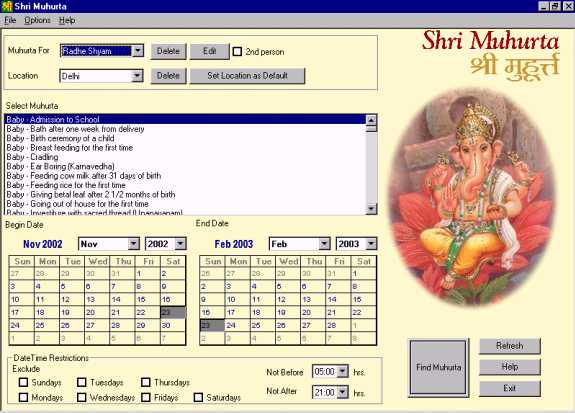Click the Find Muhurta button
Image resolution: width=575 pixels, height=413 pixels.
coord(438,367)
